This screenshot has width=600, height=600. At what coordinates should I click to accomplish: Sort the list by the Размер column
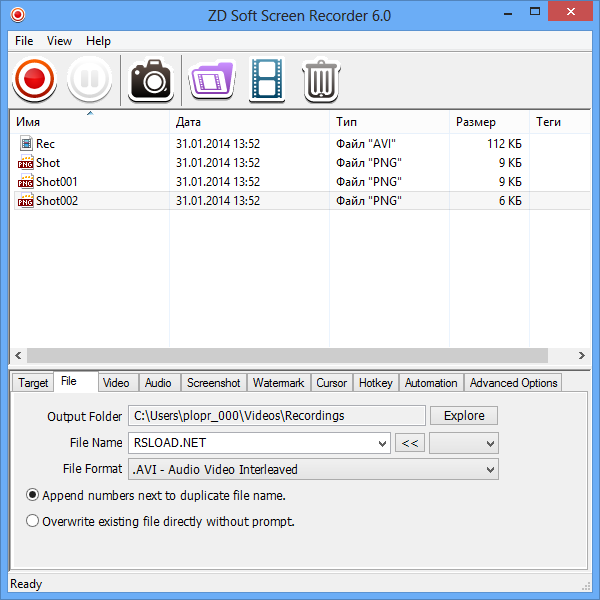tap(489, 122)
